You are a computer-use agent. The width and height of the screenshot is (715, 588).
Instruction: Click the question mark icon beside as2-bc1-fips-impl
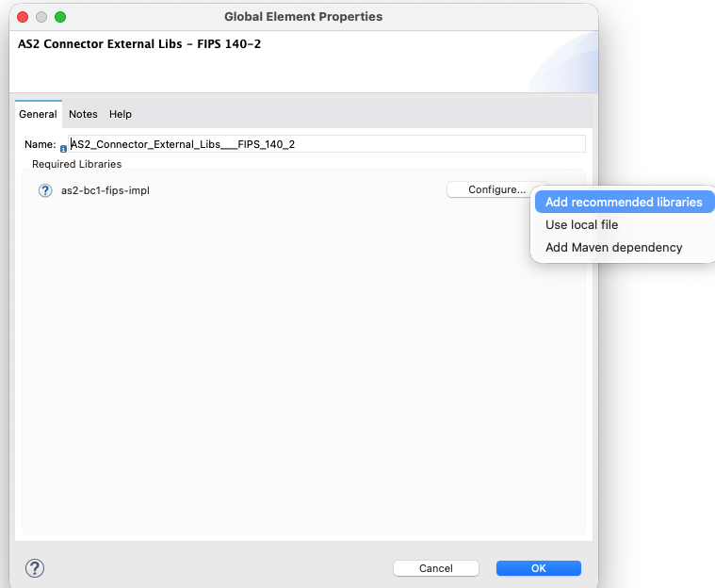(45, 190)
